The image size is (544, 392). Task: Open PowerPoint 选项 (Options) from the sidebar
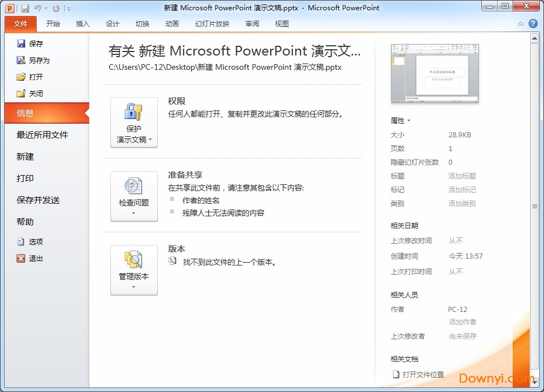[x=26, y=241]
